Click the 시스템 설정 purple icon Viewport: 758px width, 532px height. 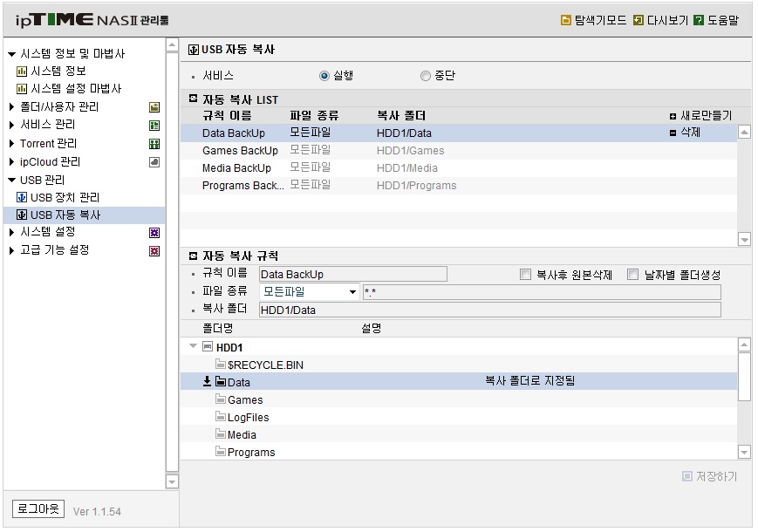154,233
